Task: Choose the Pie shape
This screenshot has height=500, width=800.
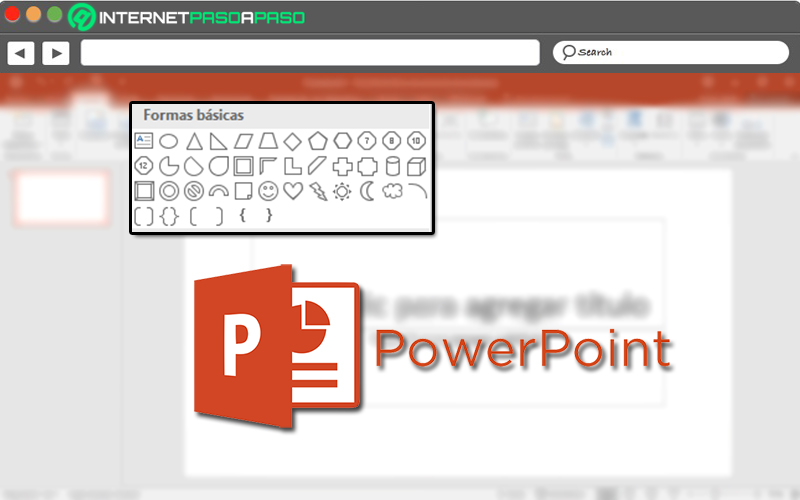Action: [x=168, y=166]
